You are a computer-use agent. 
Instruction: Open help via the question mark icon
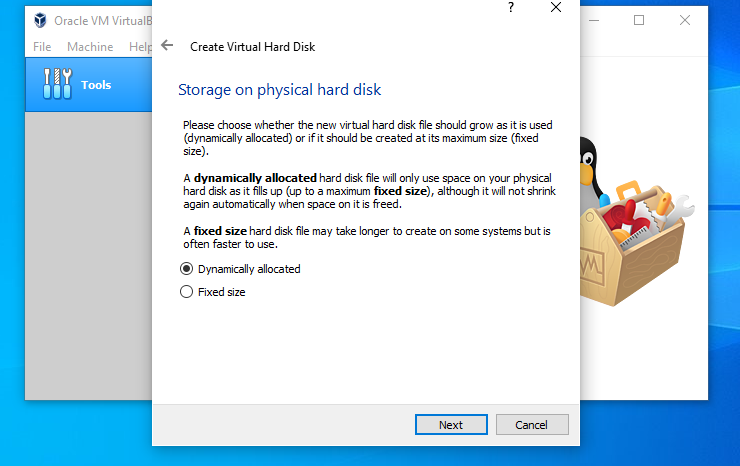[511, 7]
